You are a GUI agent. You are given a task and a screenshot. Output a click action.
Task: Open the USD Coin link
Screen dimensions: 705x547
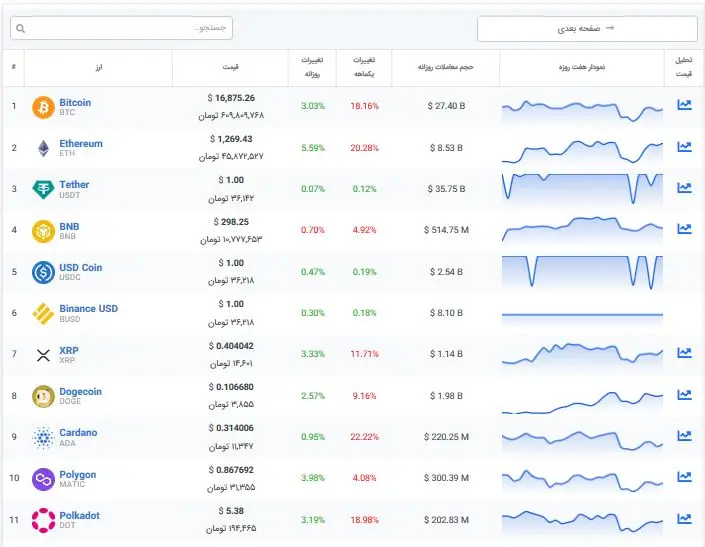[x=80, y=267]
